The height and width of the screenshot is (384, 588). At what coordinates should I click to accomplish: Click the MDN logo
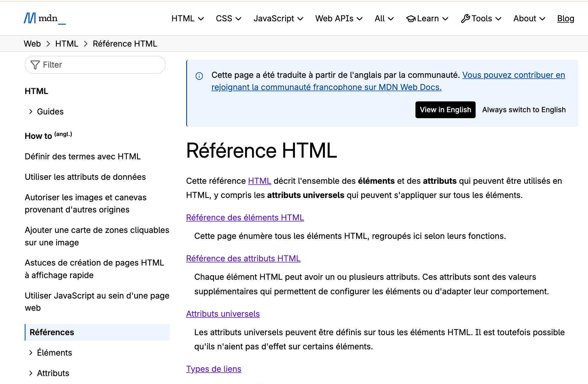click(44, 18)
